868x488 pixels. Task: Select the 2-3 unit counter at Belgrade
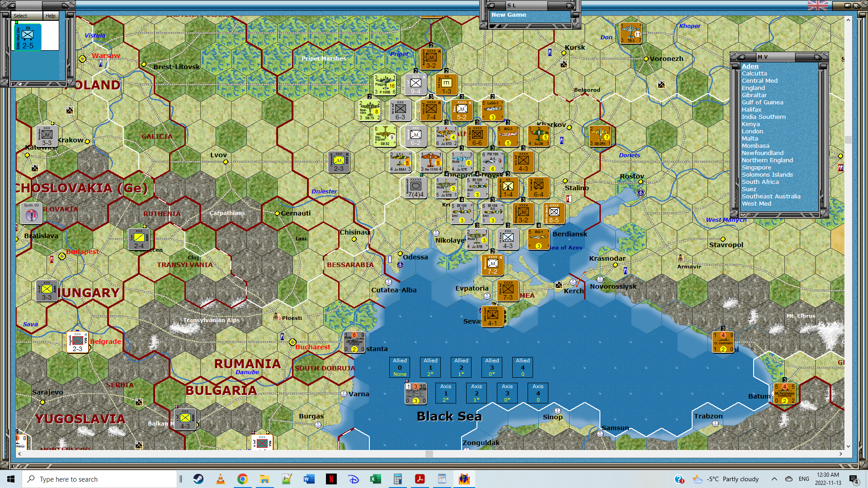click(77, 342)
